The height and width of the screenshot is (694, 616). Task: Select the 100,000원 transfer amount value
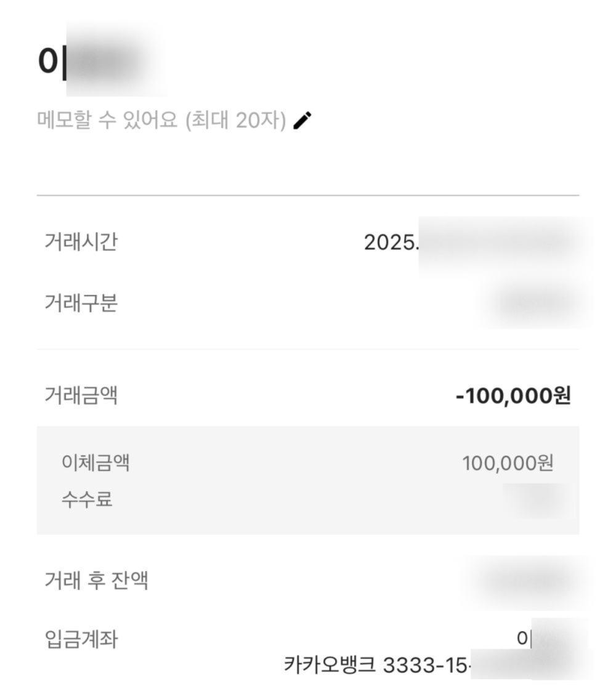click(508, 463)
